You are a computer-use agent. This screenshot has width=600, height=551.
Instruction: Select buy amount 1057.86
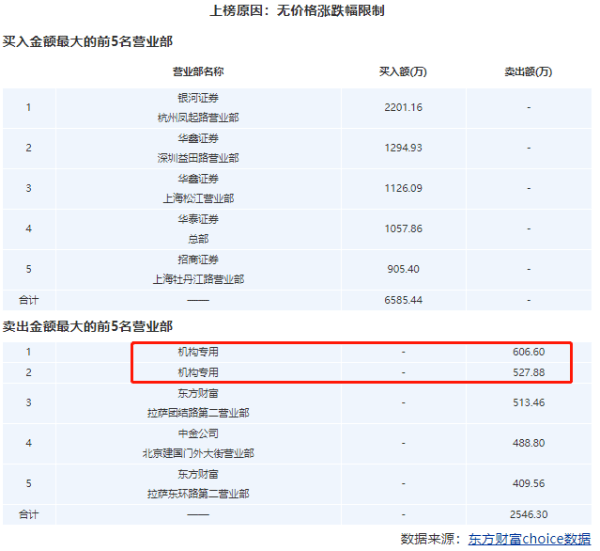(403, 229)
